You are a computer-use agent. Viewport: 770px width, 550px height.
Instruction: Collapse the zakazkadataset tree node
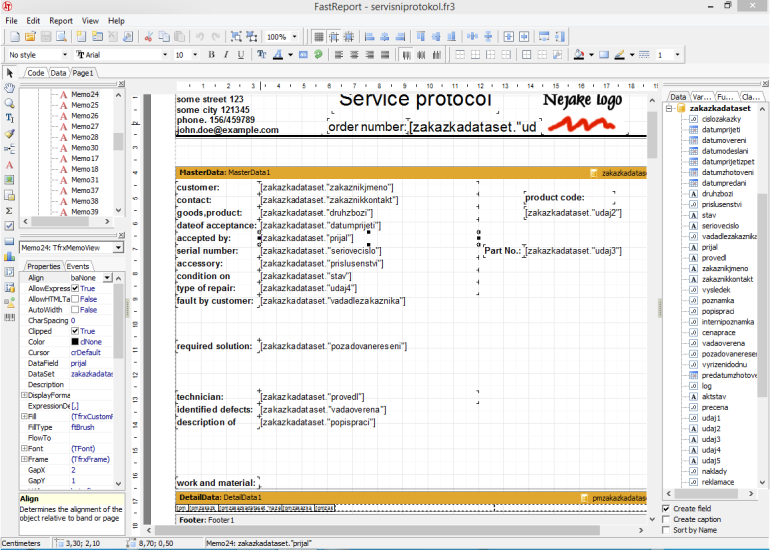pyautogui.click(x=669, y=109)
